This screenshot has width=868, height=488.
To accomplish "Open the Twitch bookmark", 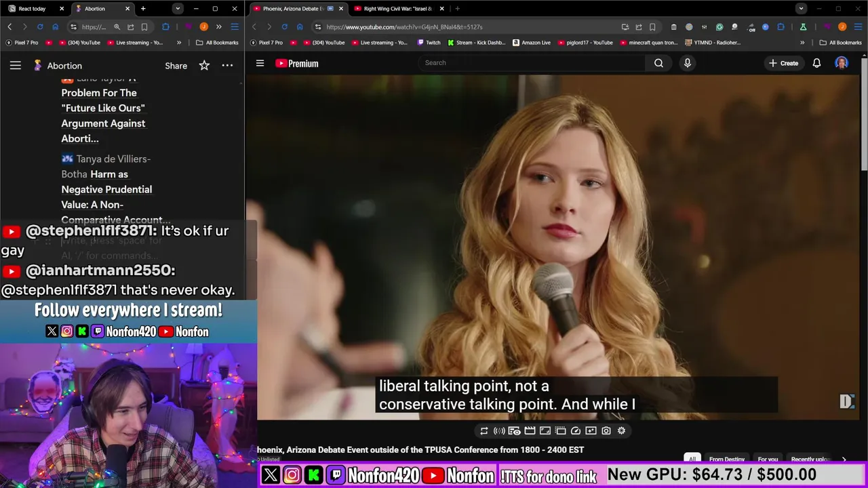I will tap(429, 42).
